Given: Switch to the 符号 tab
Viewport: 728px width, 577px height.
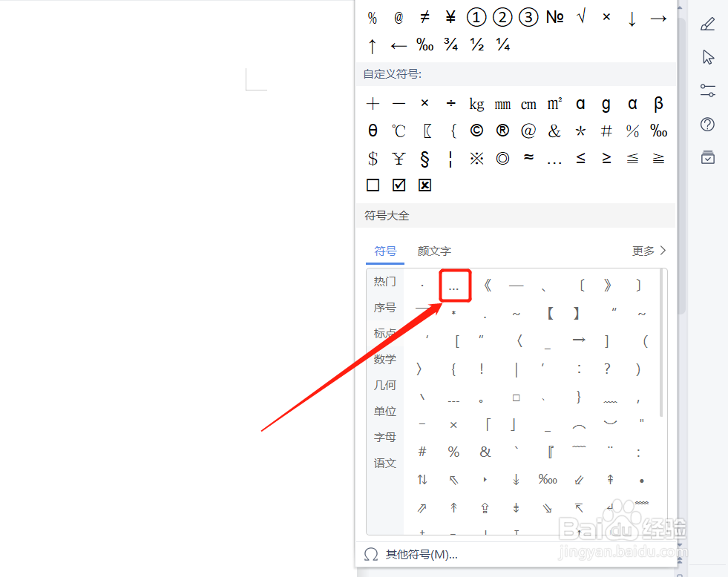Looking at the screenshot, I should pos(385,251).
